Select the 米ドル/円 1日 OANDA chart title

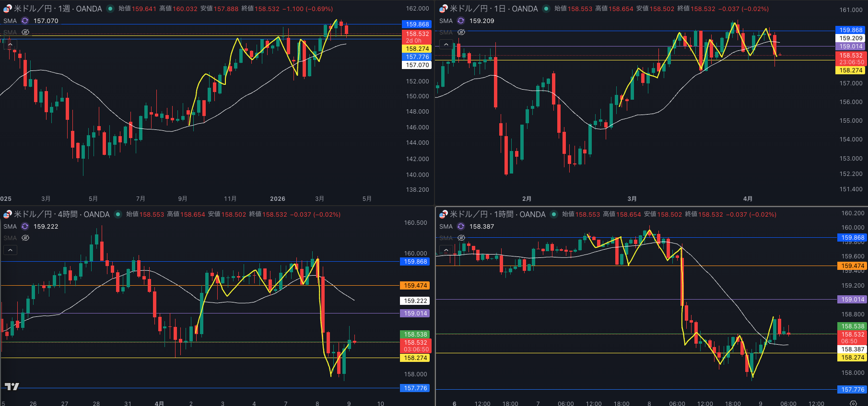[x=493, y=9]
